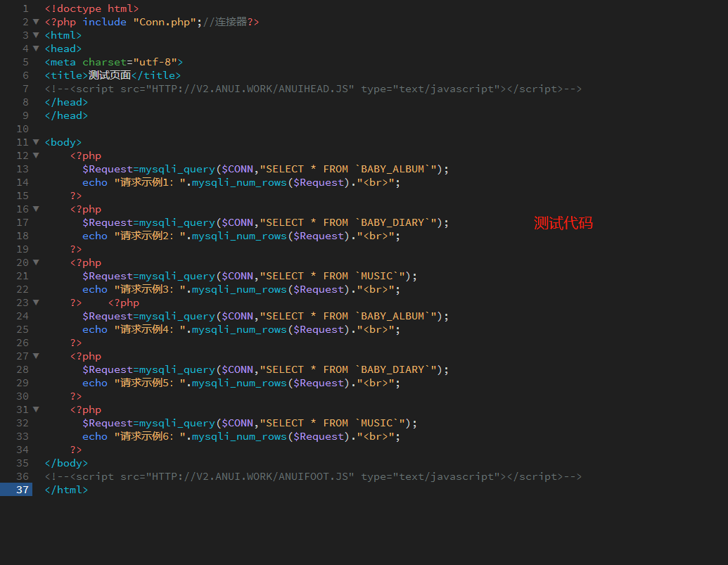Click the </head> tag on line 8
Viewport: 728px width, 565px height.
66,102
